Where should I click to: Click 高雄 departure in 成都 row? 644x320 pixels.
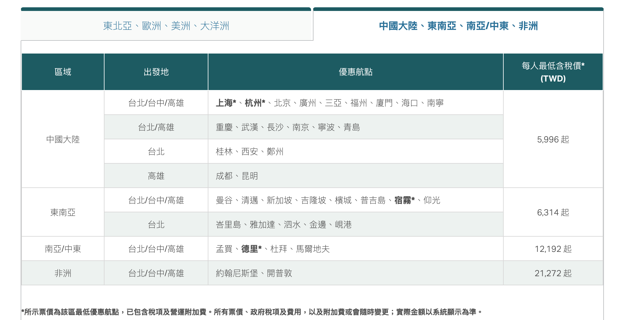pyautogui.click(x=156, y=176)
